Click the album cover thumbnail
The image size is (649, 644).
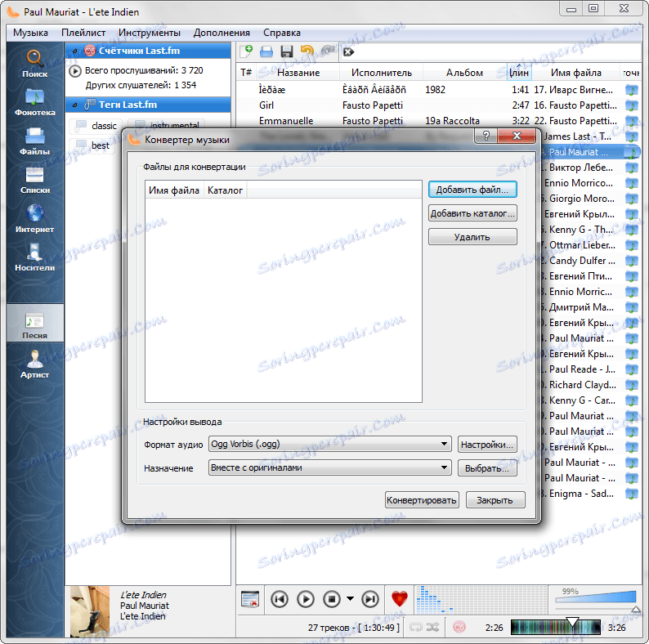coord(90,611)
